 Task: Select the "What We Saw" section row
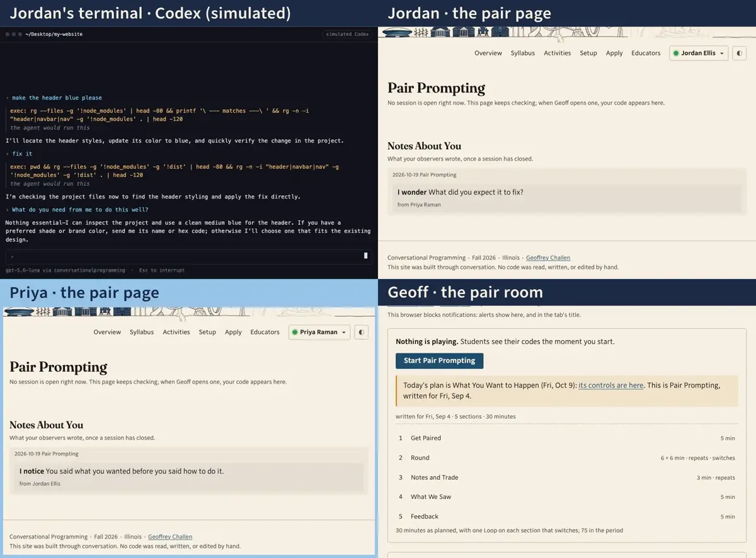tap(566, 497)
